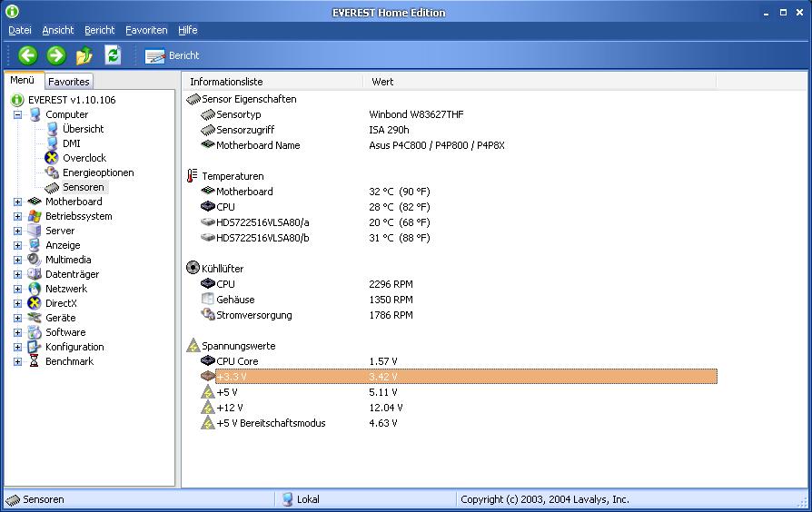Click the Sensoren chip icon in tree
The height and width of the screenshot is (512, 812).
52,187
